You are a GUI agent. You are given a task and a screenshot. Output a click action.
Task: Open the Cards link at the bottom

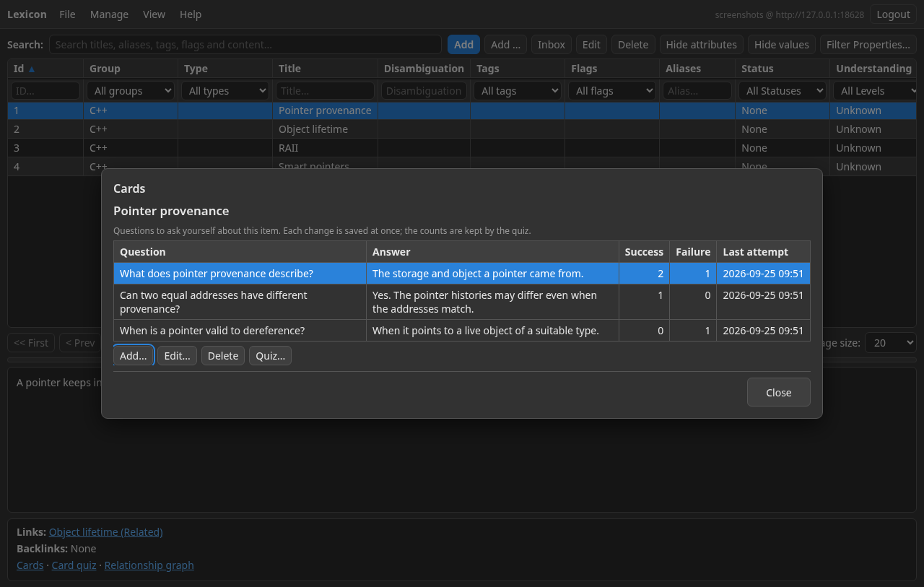click(30, 565)
